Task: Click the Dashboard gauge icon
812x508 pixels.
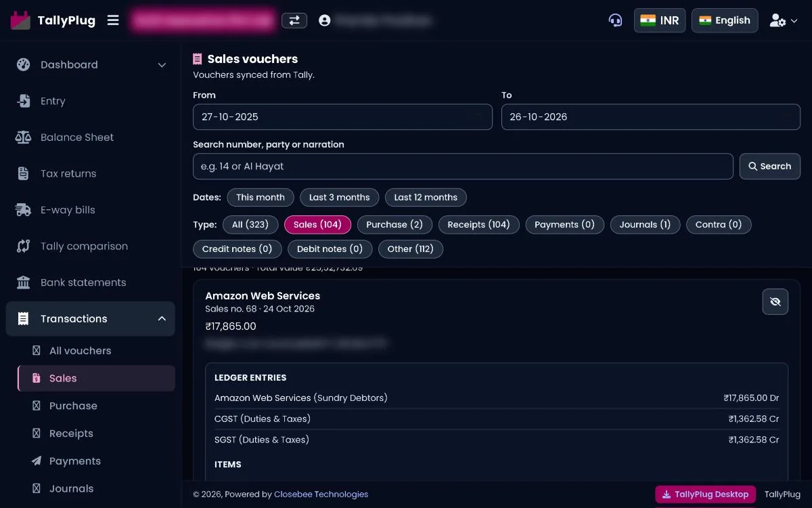Action: 24,65
